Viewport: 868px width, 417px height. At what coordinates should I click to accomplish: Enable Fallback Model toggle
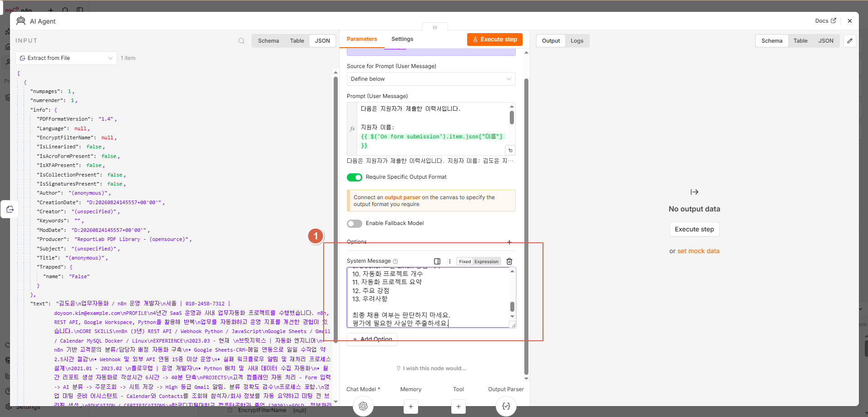pos(355,224)
